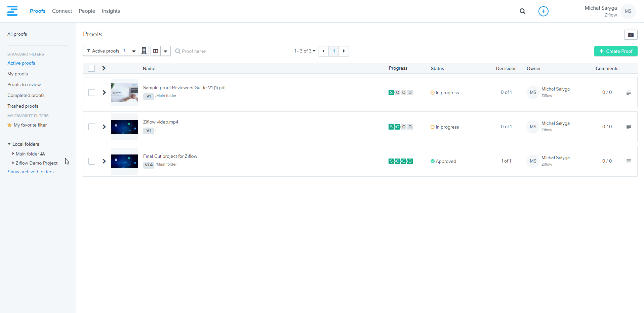Click the new folder icon button
644x313 pixels.
pos(631,35)
